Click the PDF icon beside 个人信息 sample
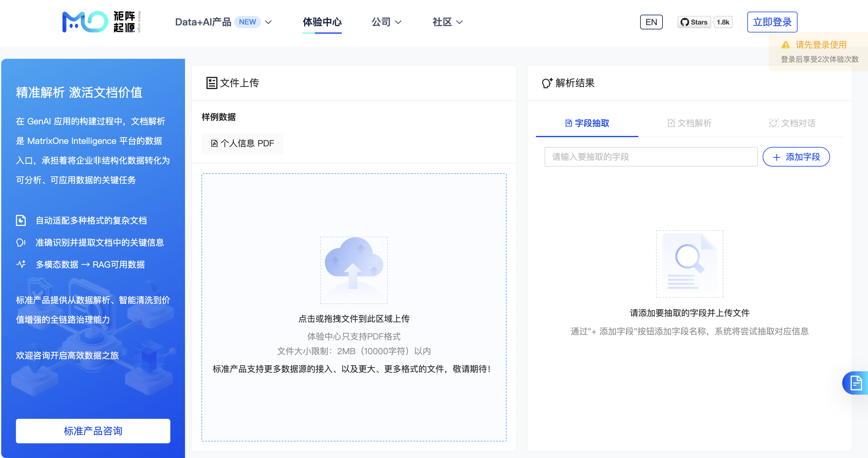868x458 pixels. coord(215,144)
